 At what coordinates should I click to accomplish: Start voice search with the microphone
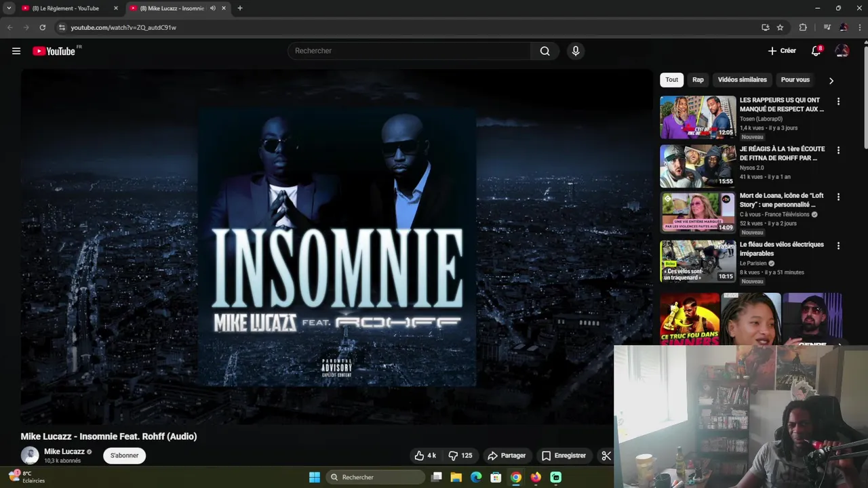tap(576, 51)
